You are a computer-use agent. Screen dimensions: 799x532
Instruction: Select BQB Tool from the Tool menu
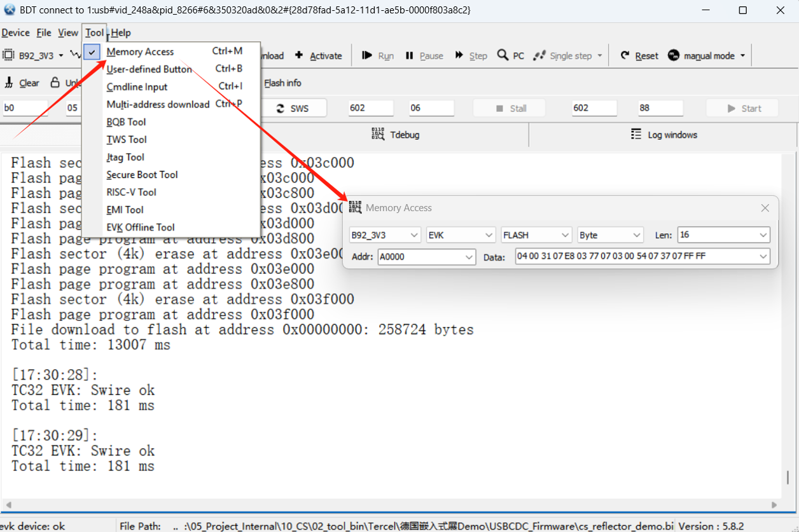126,122
